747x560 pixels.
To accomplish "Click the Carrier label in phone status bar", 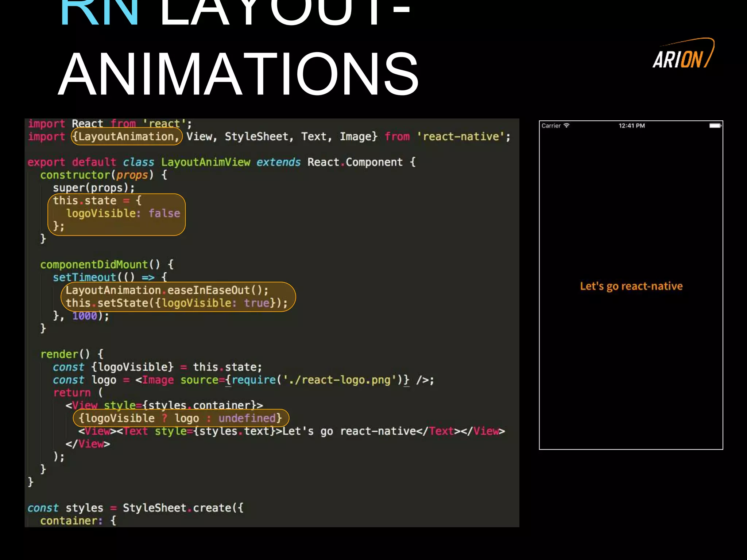I will (x=551, y=125).
